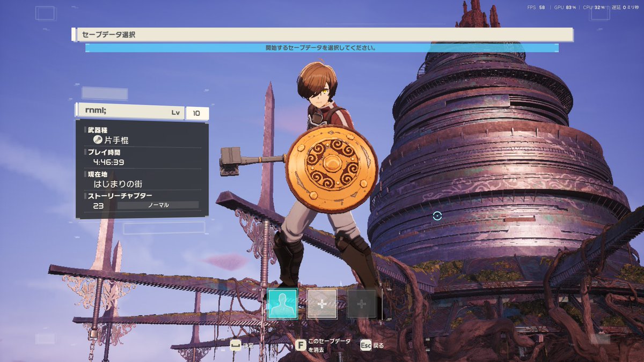Screen dimensions: 644x362
Task: Click the CPU 32% overlay readout
Action: coord(594,8)
